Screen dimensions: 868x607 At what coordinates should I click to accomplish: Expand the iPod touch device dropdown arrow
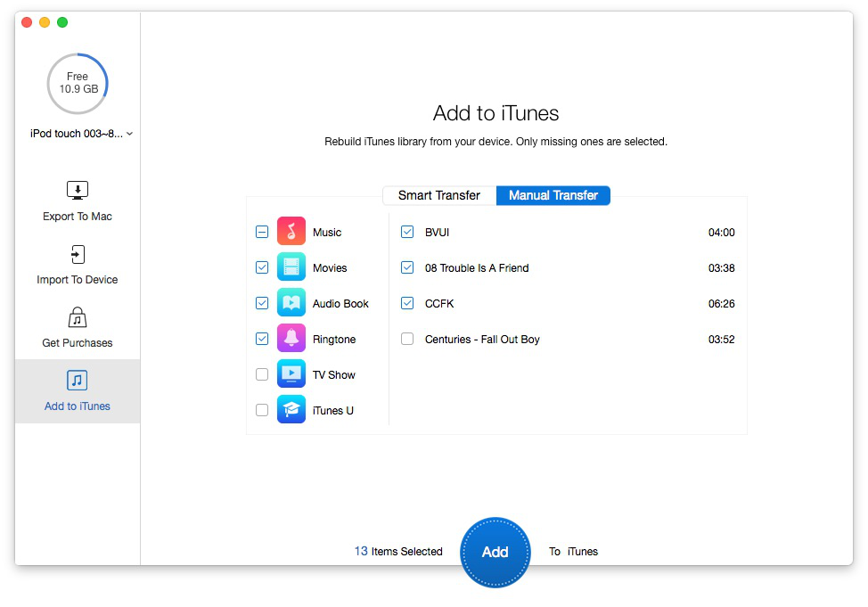coord(129,134)
